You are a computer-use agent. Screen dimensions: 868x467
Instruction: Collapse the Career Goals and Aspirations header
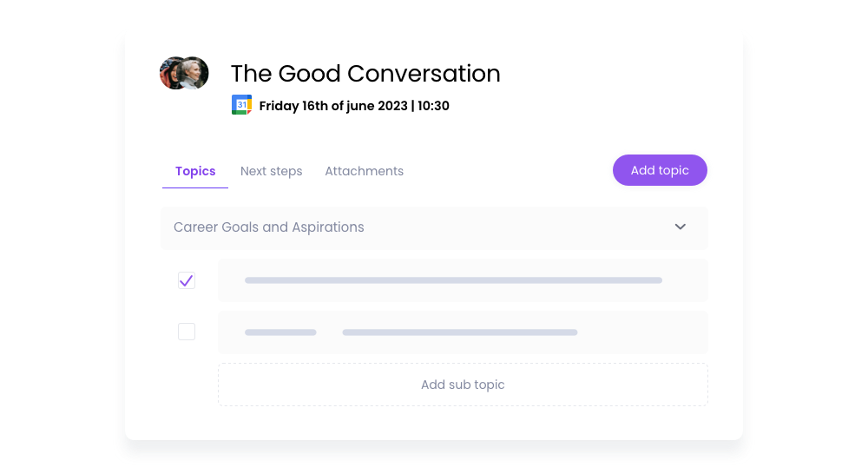tap(435, 228)
